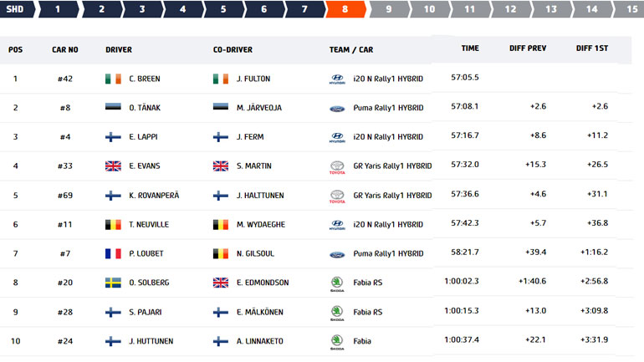The height and width of the screenshot is (362, 644).
Task: Click UK flag beside E. Evans
Action: [x=113, y=166]
